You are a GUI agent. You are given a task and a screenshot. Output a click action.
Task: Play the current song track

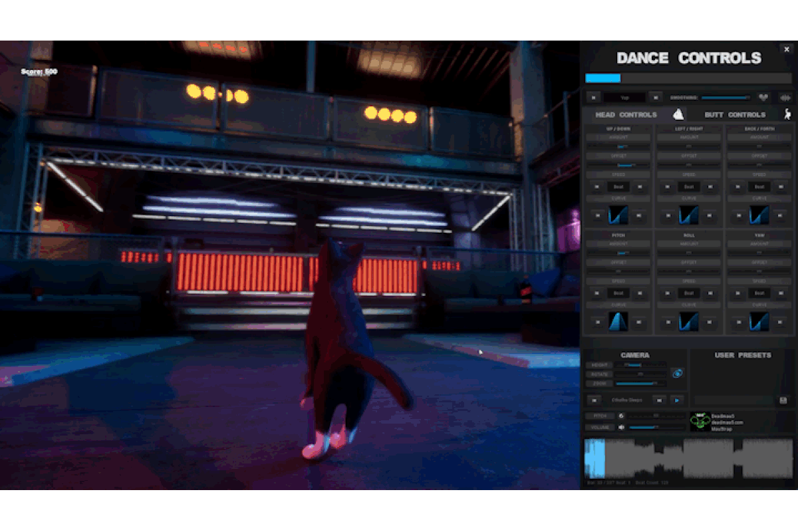point(677,400)
